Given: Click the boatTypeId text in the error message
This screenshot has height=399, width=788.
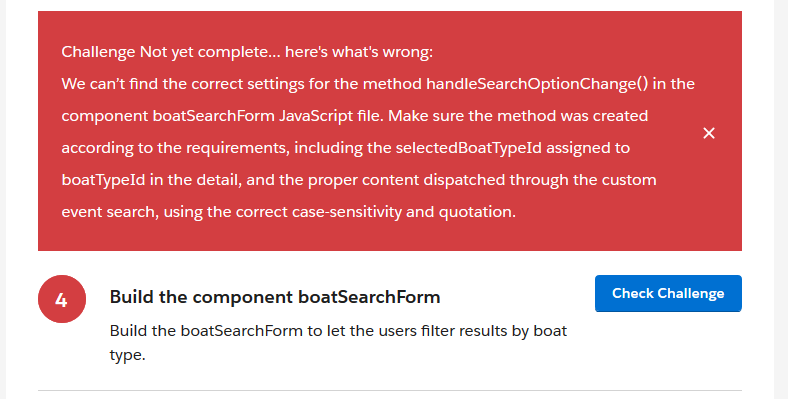Looking at the screenshot, I should coord(104,180).
